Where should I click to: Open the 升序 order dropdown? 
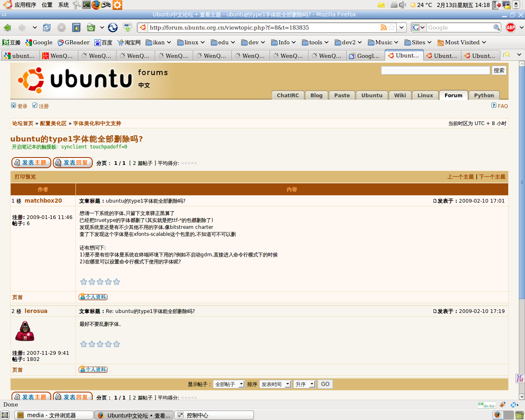click(304, 384)
